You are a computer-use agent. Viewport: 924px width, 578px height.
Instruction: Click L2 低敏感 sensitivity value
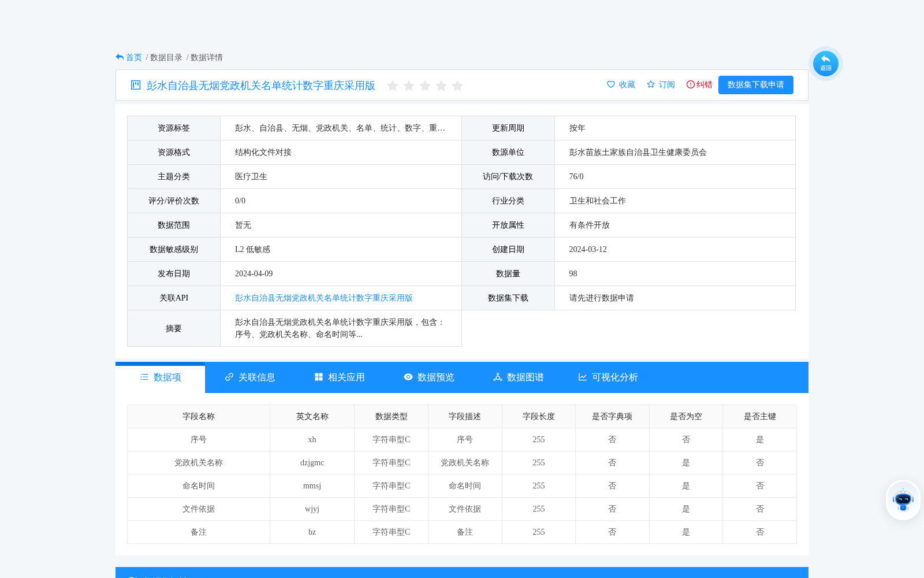[x=252, y=250]
